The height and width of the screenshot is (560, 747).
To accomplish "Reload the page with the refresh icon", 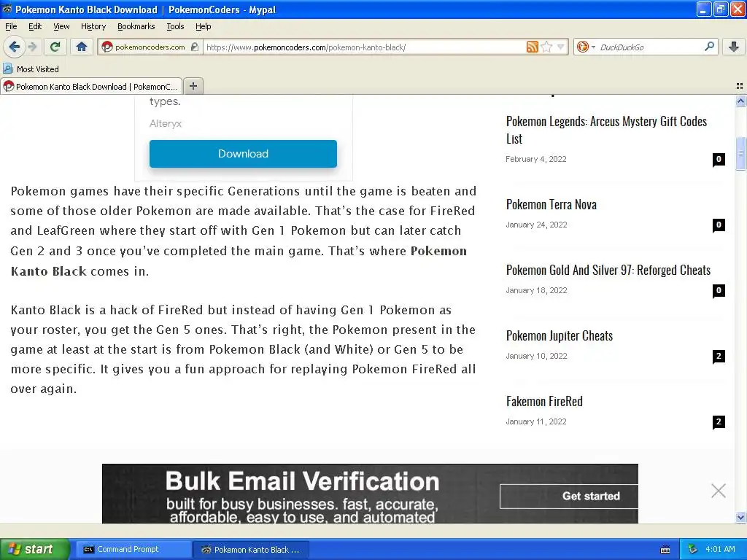I will coord(55,47).
